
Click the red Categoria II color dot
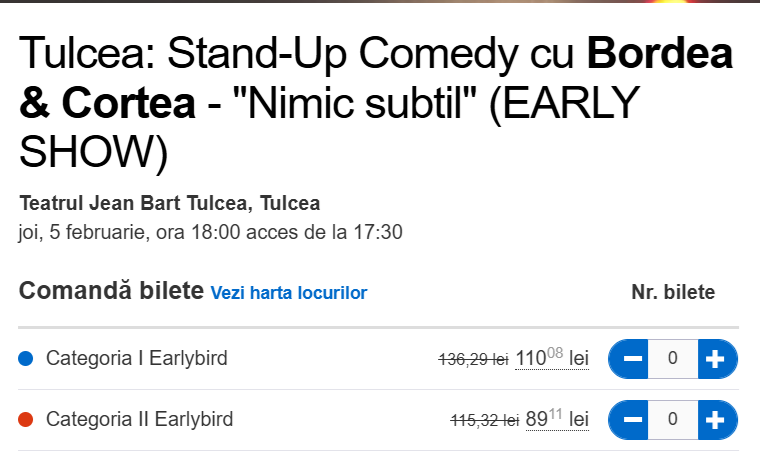coord(27,419)
